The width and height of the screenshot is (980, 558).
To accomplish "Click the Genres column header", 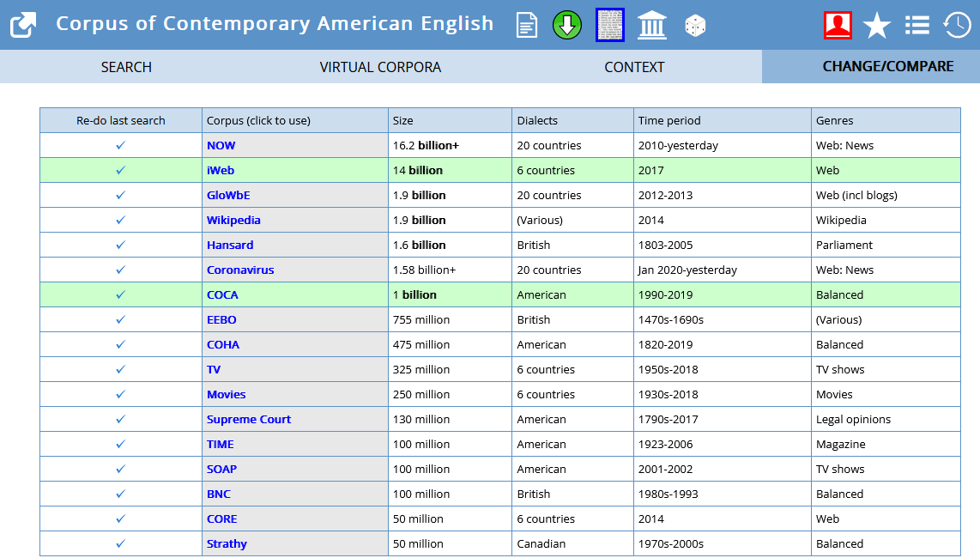I will (x=886, y=120).
